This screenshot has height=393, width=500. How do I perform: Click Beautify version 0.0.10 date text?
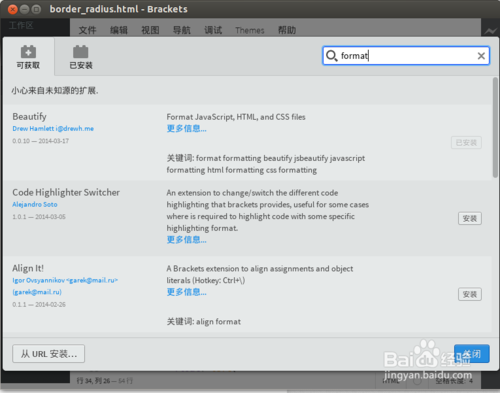[x=41, y=141]
